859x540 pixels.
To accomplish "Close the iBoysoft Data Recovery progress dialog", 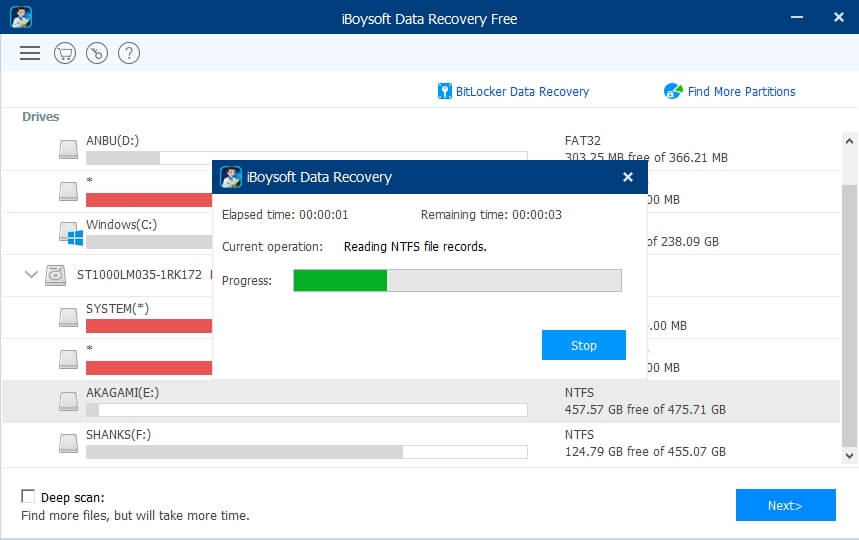I will point(628,177).
